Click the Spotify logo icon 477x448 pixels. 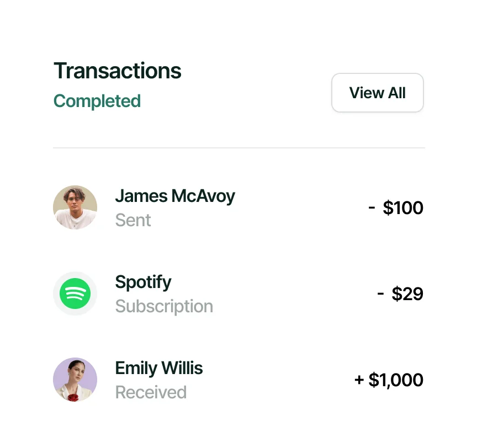point(75,294)
